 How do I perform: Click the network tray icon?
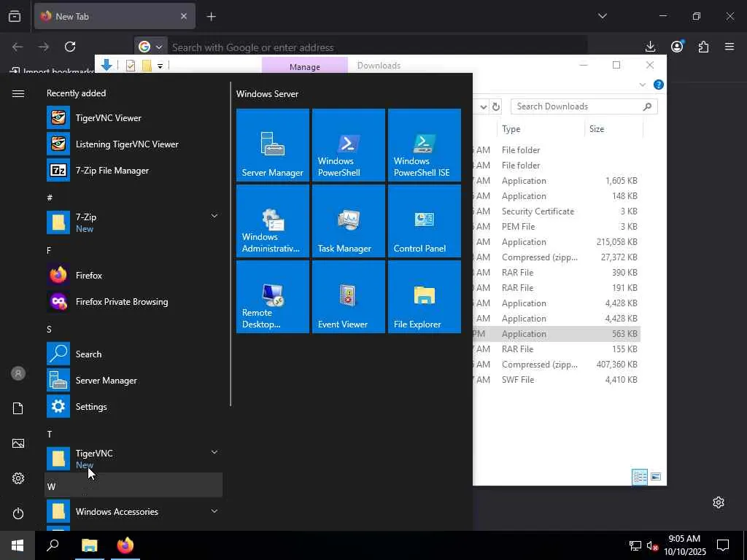[635, 545]
